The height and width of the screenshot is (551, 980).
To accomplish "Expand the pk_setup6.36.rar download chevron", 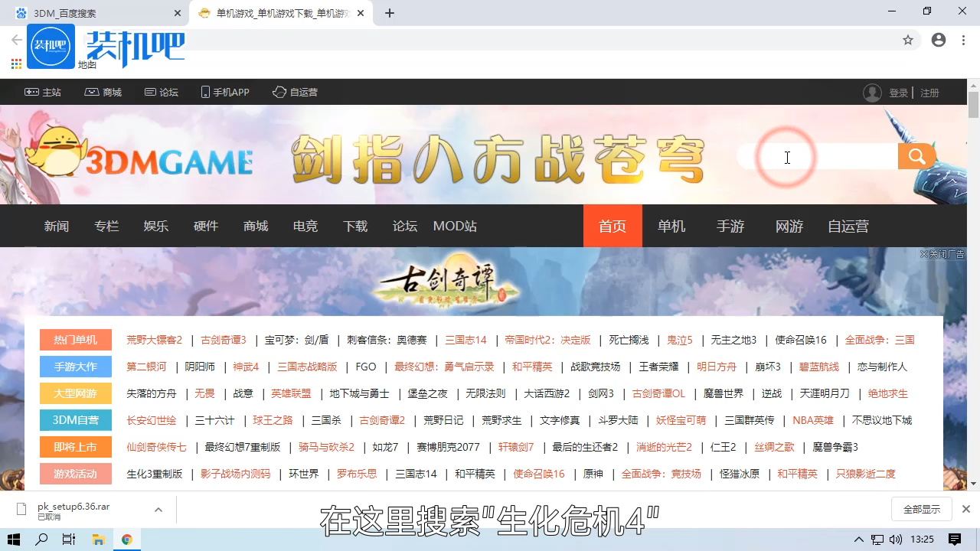I will 158,508.
